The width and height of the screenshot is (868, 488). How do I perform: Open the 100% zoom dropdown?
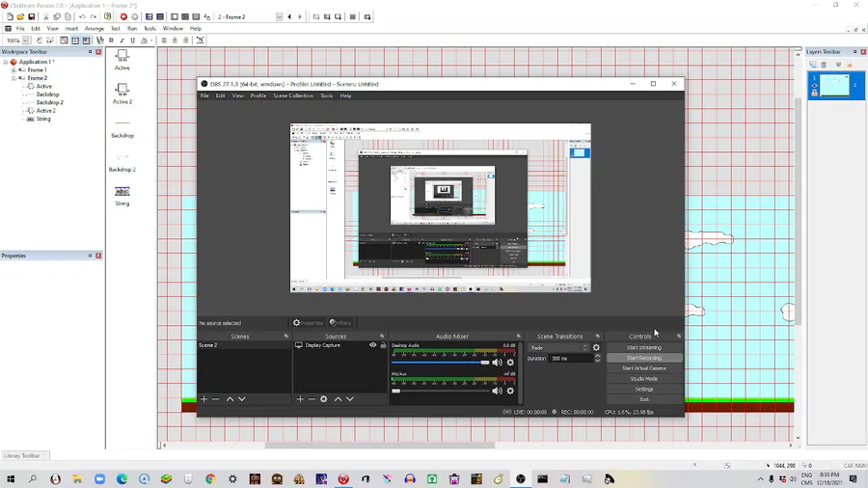[25, 41]
